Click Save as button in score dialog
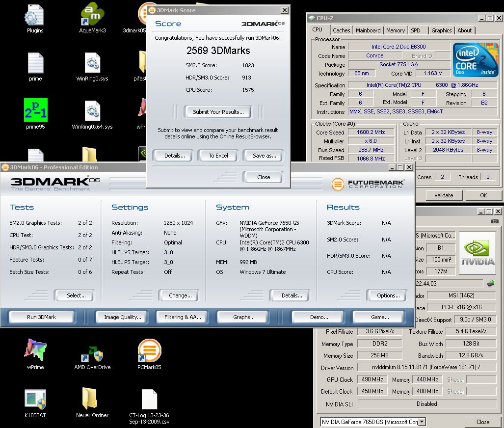The image size is (504, 428). click(264, 156)
